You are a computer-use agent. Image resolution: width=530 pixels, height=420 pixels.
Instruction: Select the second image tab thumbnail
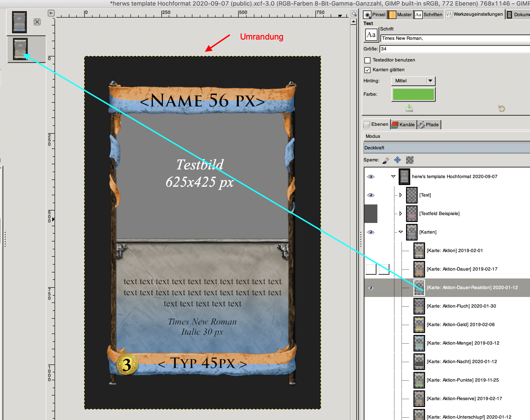20,49
